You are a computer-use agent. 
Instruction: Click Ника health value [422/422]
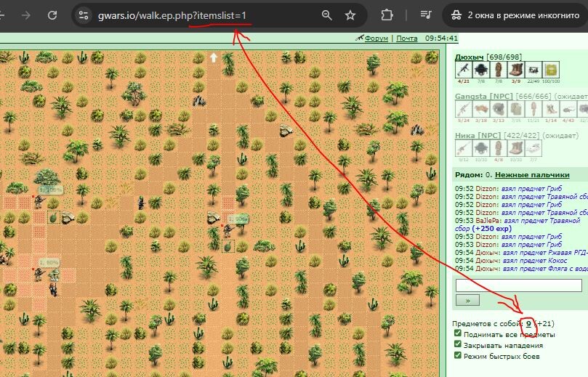click(522, 135)
